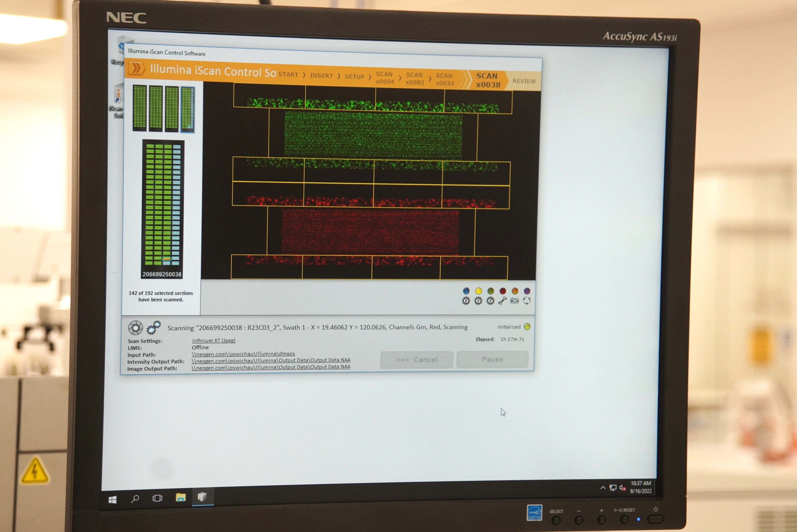The width and height of the screenshot is (797, 532).
Task: Click the barcode label 206699250038
Action: point(162,274)
